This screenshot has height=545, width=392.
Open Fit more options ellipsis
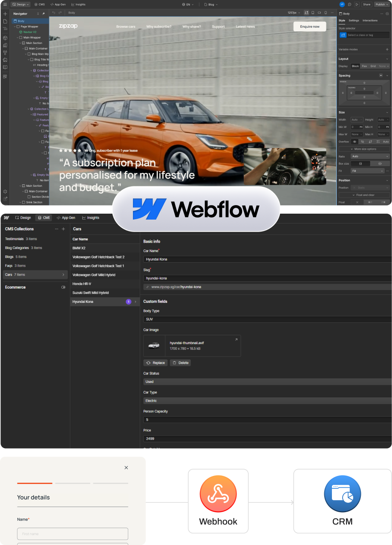pyautogui.click(x=388, y=171)
